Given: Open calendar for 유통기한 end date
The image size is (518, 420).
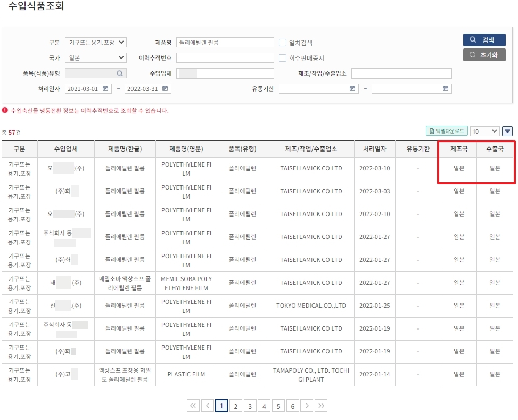Looking at the screenshot, I should pos(445,88).
